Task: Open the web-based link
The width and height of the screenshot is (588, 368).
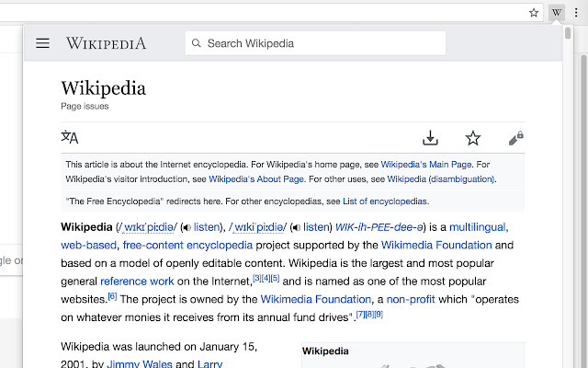Action: coord(88,246)
